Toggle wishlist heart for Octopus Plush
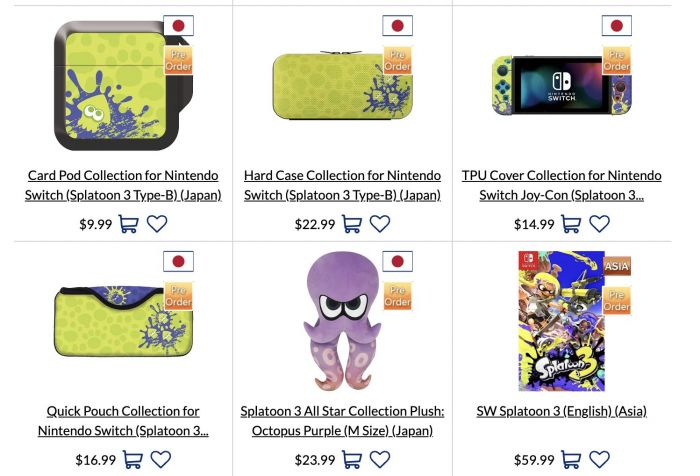This screenshot has width=700, height=476. [x=380, y=459]
